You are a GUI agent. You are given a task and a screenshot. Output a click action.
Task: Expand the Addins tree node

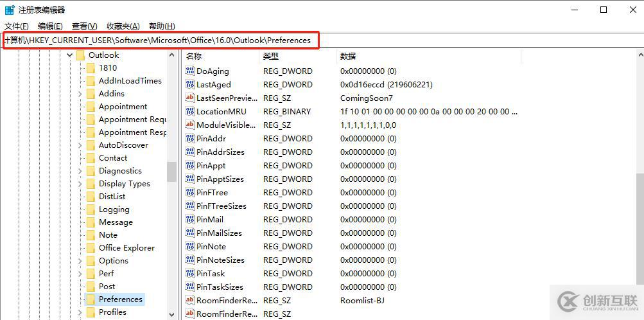pyautogui.click(x=80, y=94)
